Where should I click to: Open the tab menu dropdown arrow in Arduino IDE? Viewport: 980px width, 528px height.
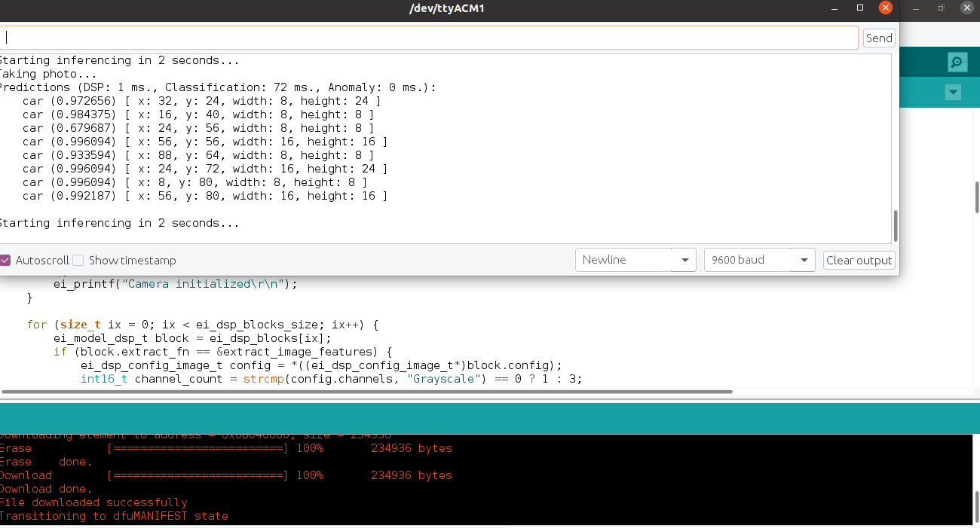pyautogui.click(x=954, y=93)
